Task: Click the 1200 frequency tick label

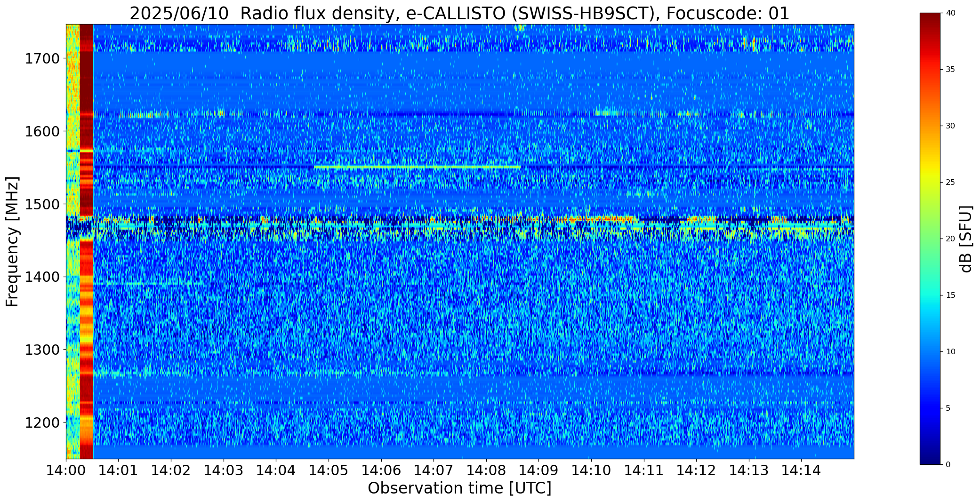Action: tap(42, 422)
